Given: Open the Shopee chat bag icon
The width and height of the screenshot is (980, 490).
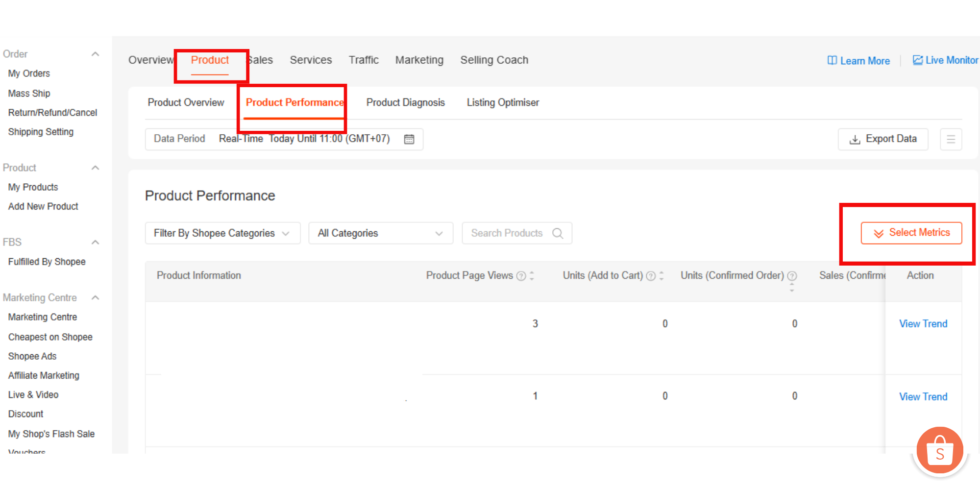Looking at the screenshot, I should pyautogui.click(x=940, y=453).
